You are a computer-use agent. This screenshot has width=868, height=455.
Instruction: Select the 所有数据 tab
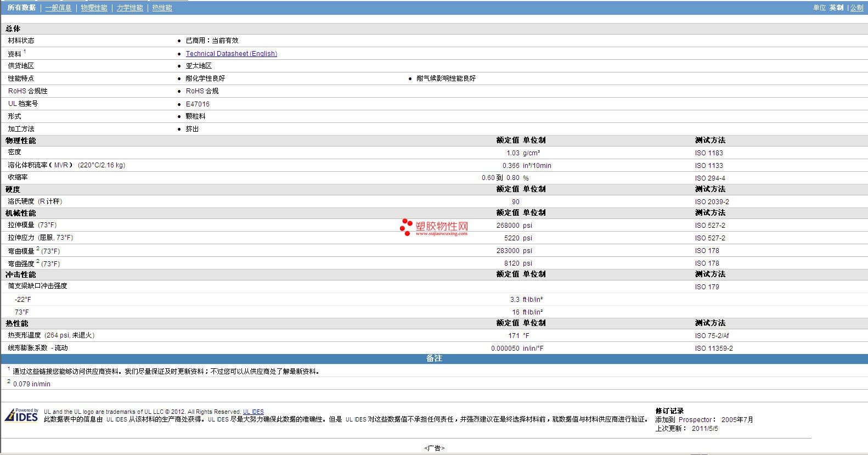(x=21, y=8)
